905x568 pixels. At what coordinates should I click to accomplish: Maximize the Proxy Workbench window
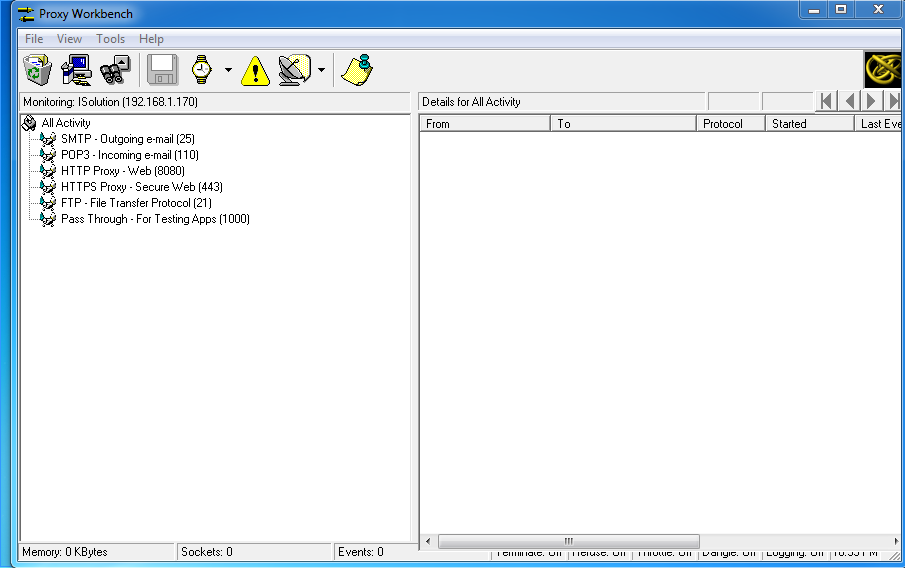pyautogui.click(x=841, y=9)
